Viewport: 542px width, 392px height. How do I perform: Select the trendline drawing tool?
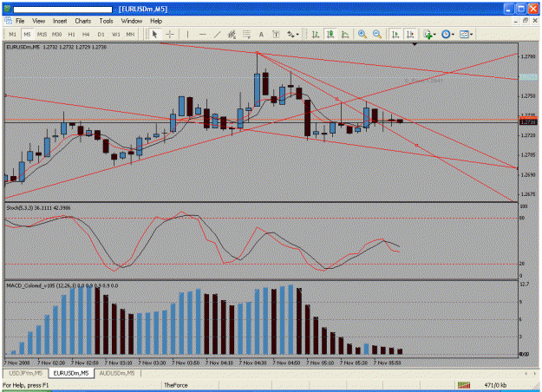(218, 34)
